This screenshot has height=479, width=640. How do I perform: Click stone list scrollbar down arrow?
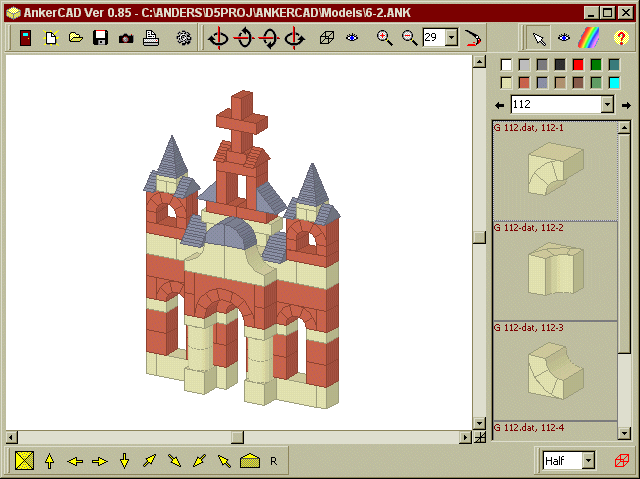(624, 434)
